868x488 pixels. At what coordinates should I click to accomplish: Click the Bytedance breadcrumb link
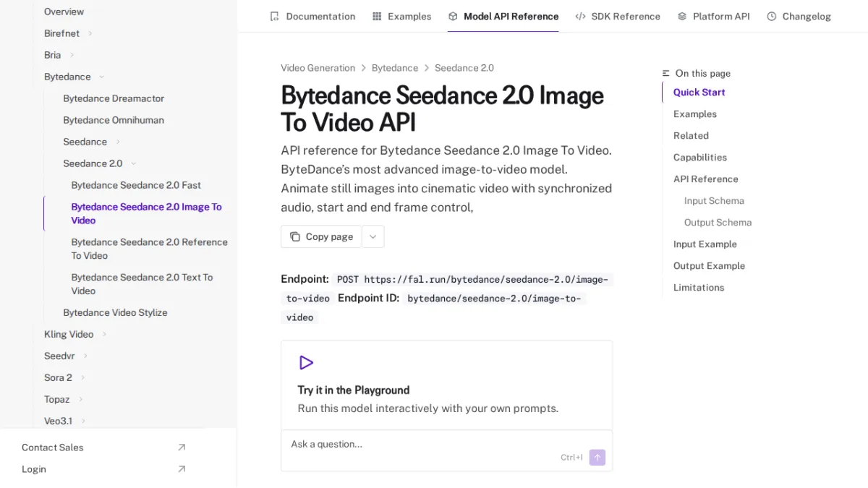click(x=395, y=68)
